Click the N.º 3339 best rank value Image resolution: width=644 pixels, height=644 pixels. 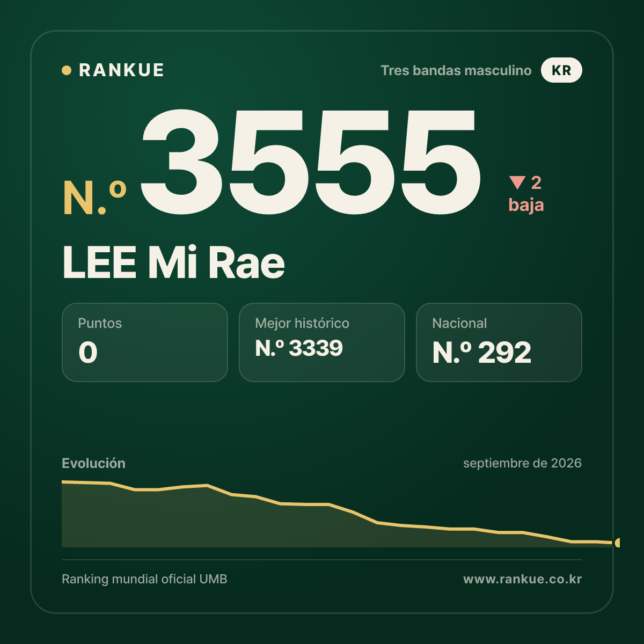click(299, 348)
